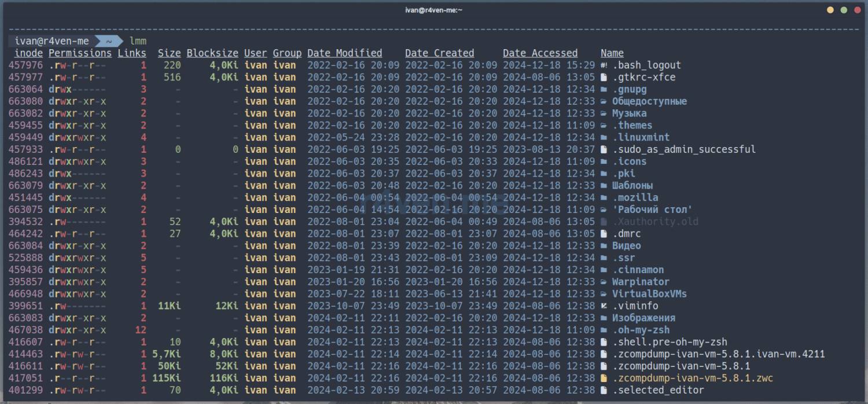
Task: Click the folder icon next to .oh-my-zsh
Action: tap(604, 330)
